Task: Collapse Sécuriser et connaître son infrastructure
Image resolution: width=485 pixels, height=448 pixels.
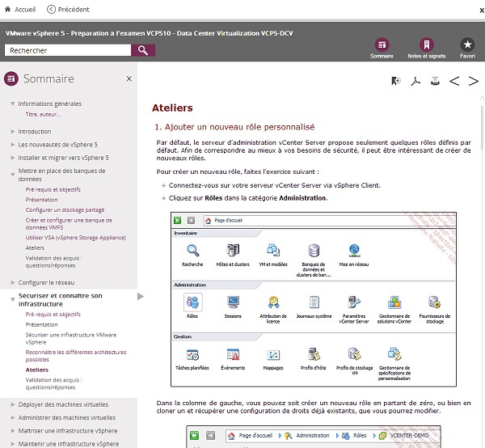Action: [13, 299]
